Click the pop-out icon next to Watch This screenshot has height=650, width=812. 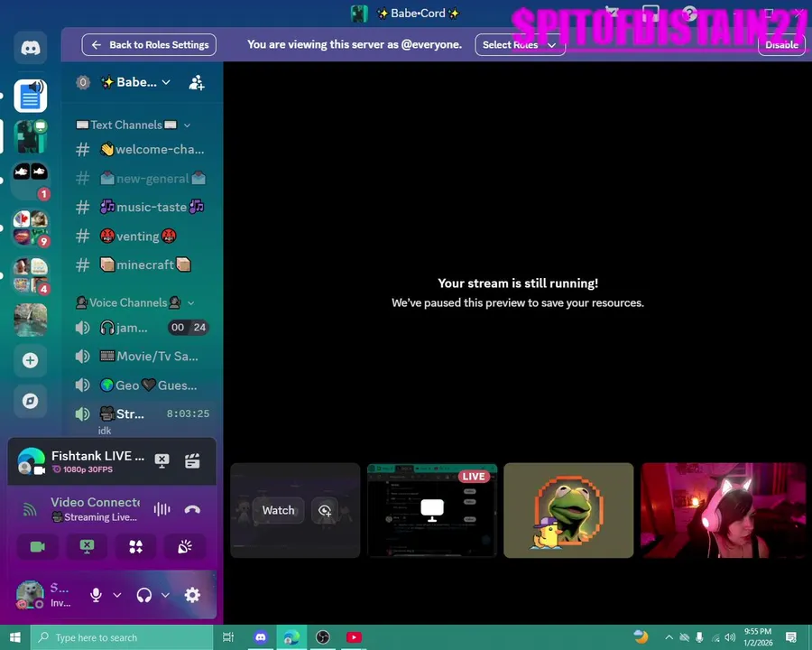coord(325,511)
